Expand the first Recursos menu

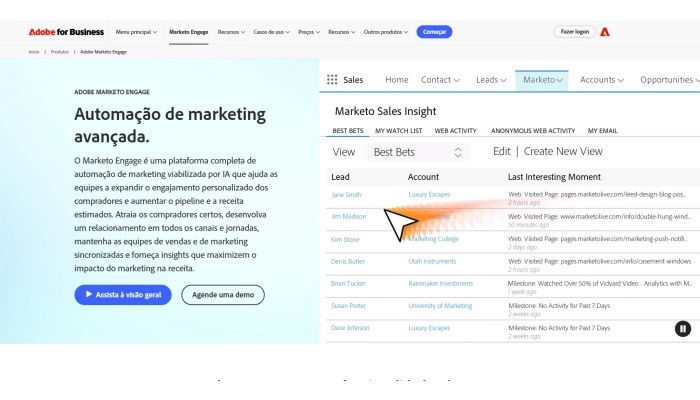click(231, 32)
